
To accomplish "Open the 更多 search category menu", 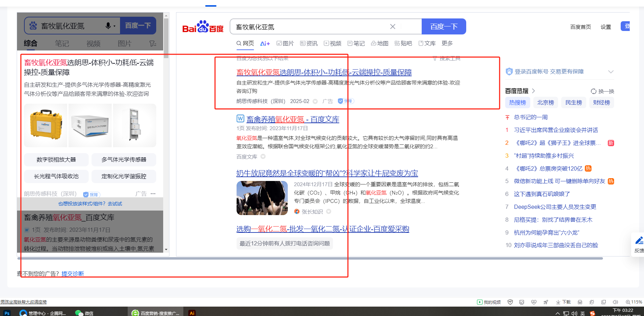I will (447, 43).
